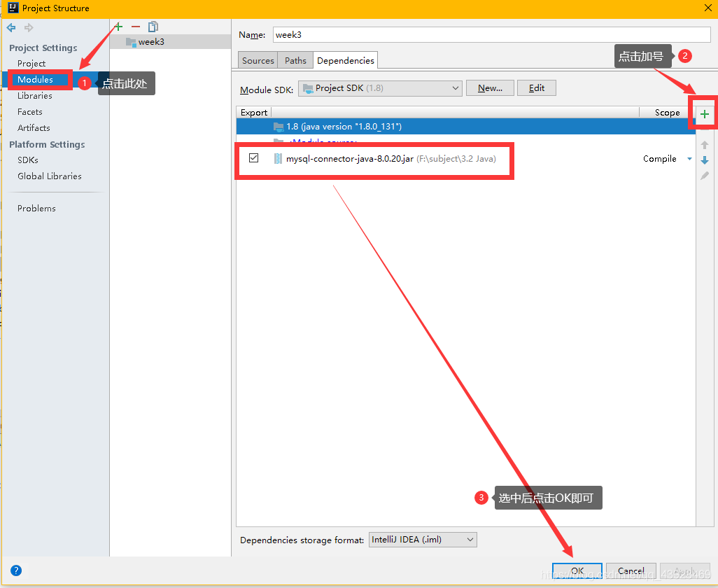Open Dependencies storage format dropdown
718x588 pixels.
click(x=423, y=540)
